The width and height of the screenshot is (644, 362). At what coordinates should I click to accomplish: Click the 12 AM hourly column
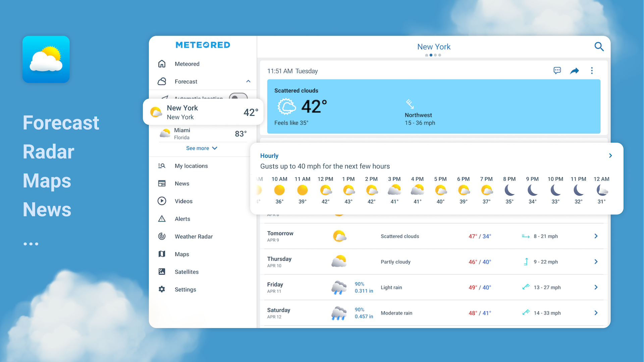601,190
